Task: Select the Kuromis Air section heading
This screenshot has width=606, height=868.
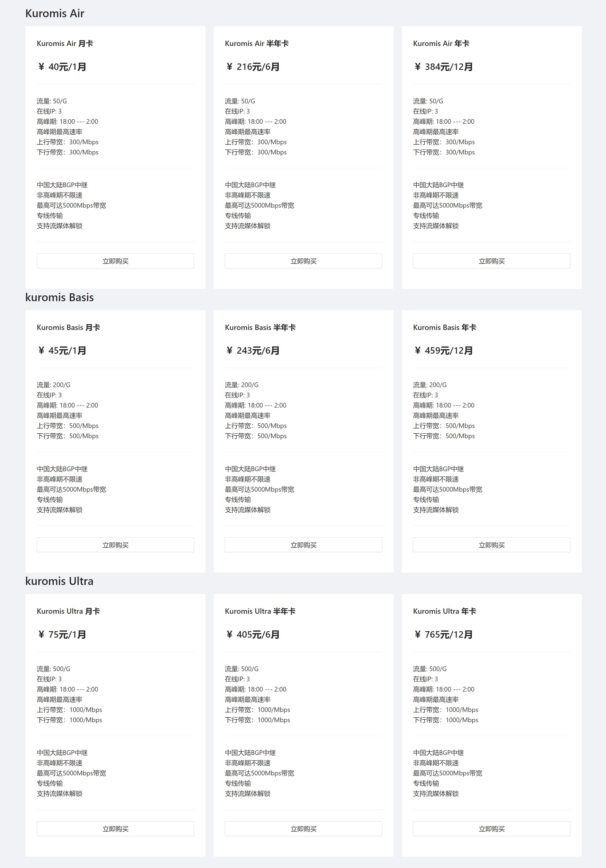Action: 55,13
